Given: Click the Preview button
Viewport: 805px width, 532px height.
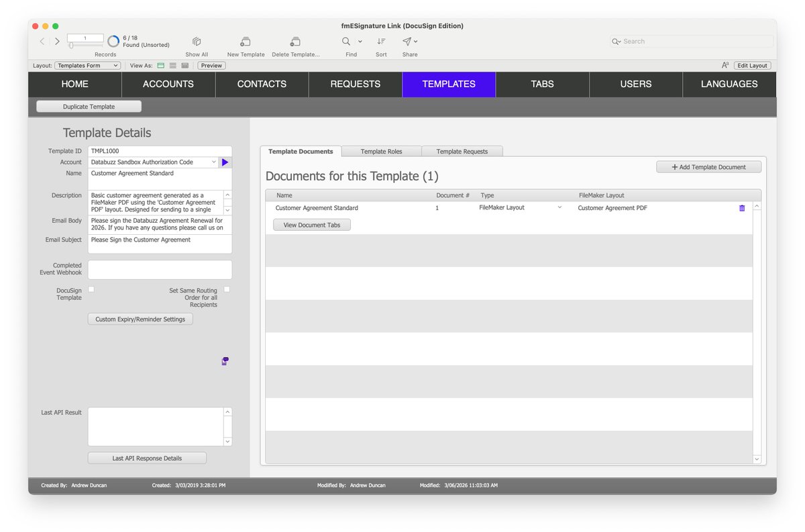Looking at the screenshot, I should [x=211, y=66].
